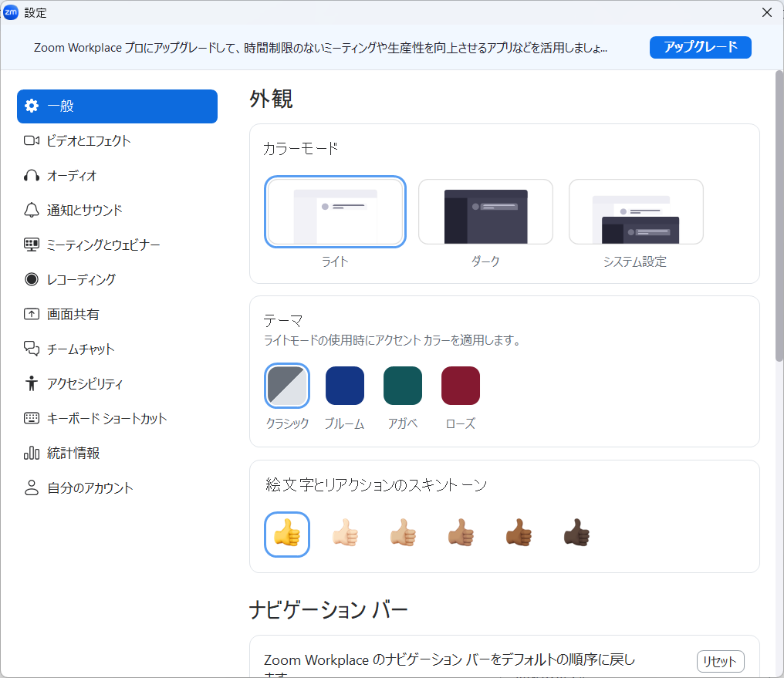The image size is (784, 678).
Task: Click the 通知とサウンド bell icon
Action: click(x=32, y=210)
